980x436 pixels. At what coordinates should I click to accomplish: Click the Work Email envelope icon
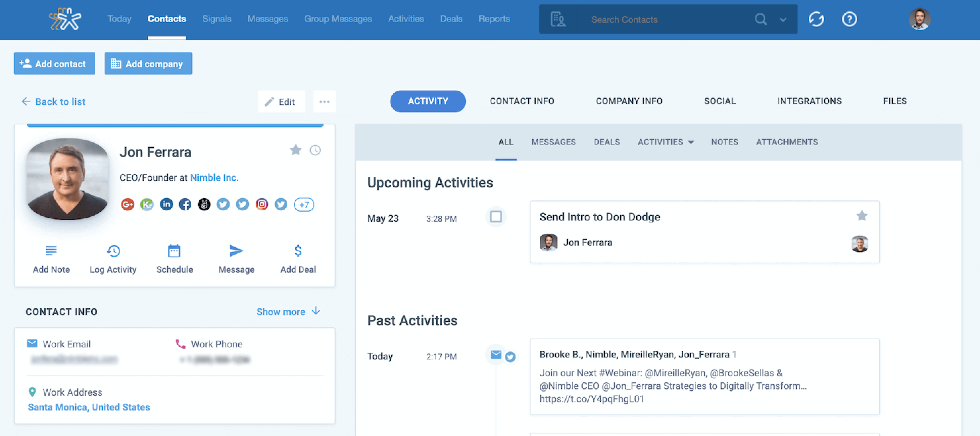(x=32, y=344)
